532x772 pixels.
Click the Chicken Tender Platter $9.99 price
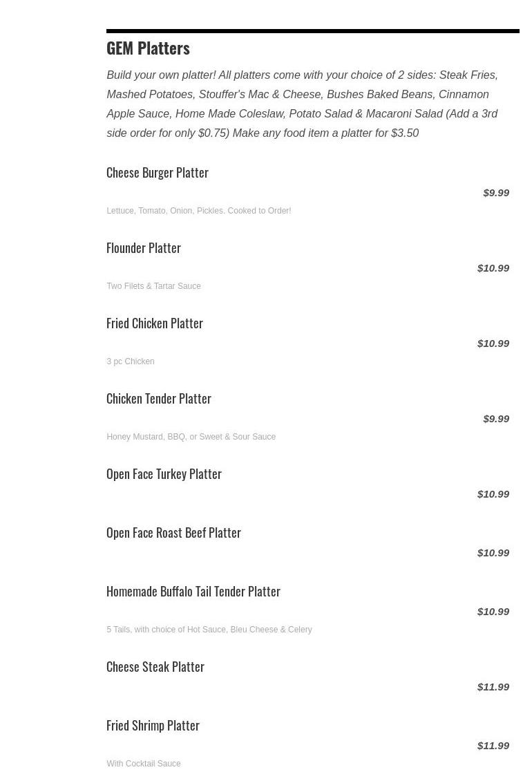pos(496,419)
